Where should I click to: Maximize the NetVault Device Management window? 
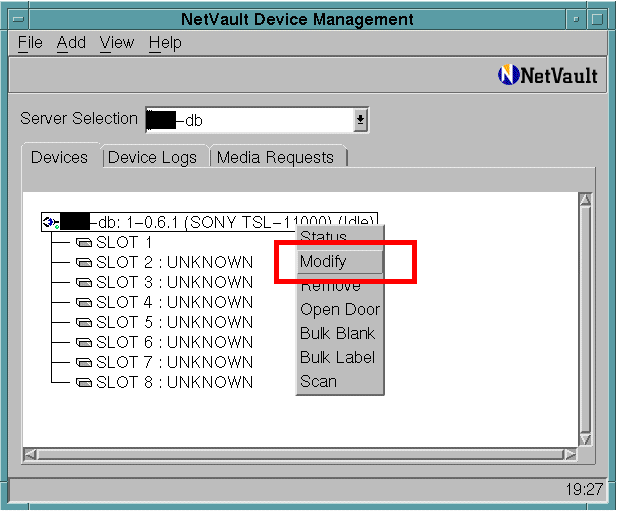point(598,19)
